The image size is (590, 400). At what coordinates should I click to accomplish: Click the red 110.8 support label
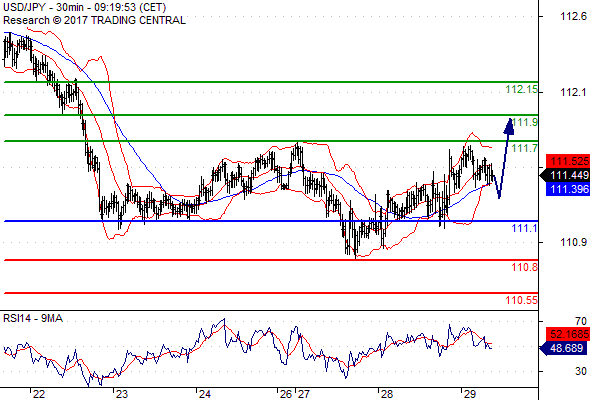(525, 267)
